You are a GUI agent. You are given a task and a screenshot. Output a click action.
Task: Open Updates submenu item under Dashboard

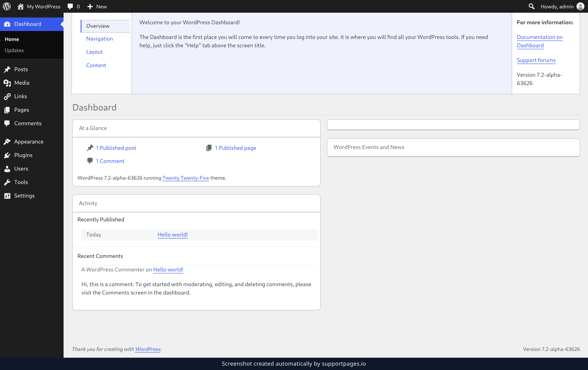pos(14,50)
